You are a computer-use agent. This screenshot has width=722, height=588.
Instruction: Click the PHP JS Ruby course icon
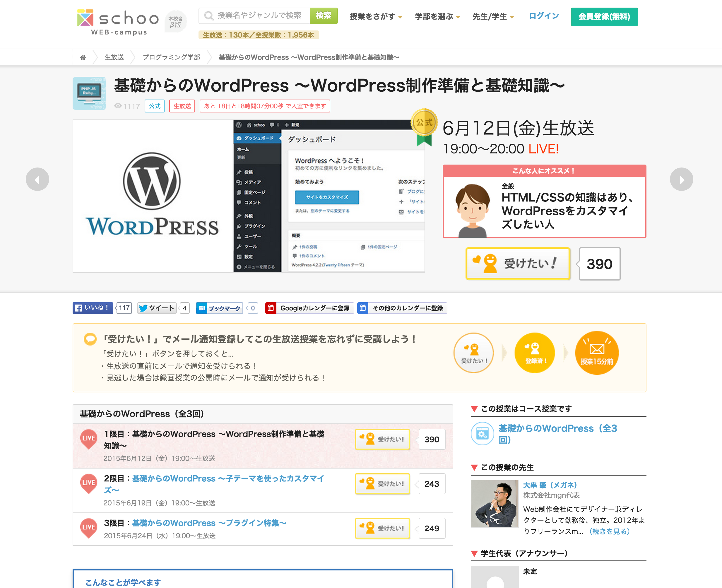(x=89, y=93)
